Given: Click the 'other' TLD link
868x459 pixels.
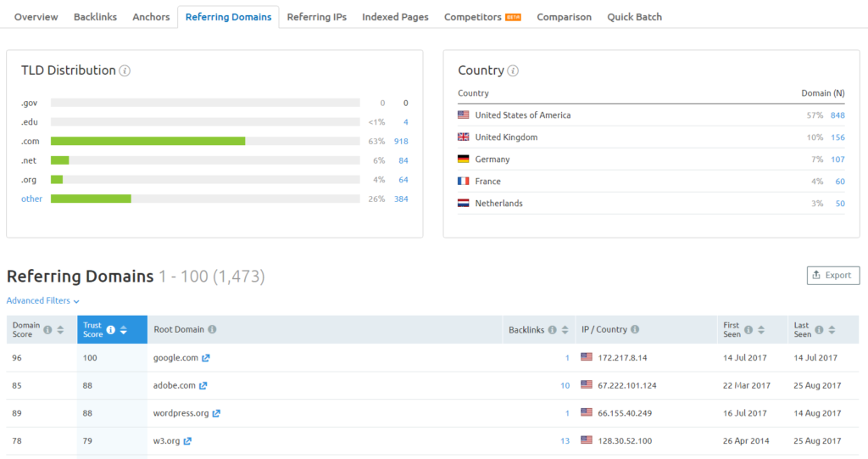Looking at the screenshot, I should tap(31, 199).
